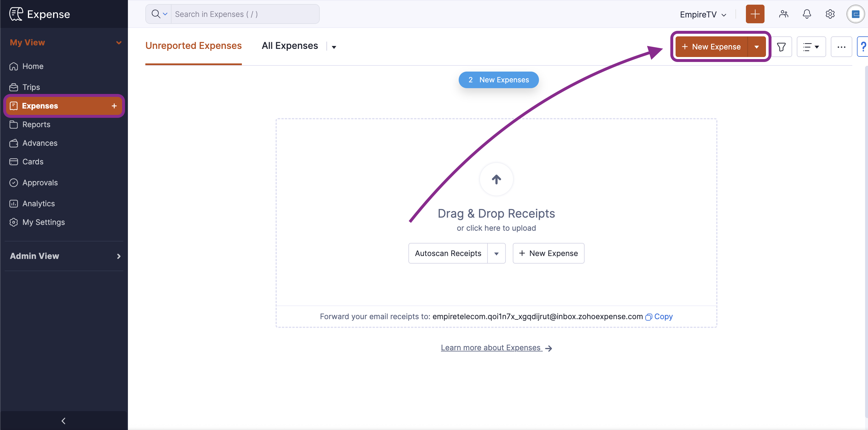Image resolution: width=868 pixels, height=430 pixels.
Task: Open Cards from the sidebar
Action: point(33,161)
